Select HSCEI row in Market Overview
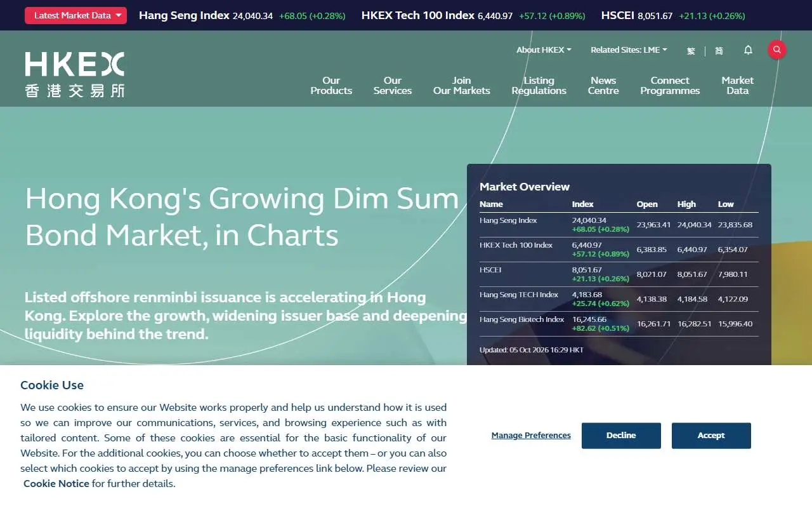 619,274
